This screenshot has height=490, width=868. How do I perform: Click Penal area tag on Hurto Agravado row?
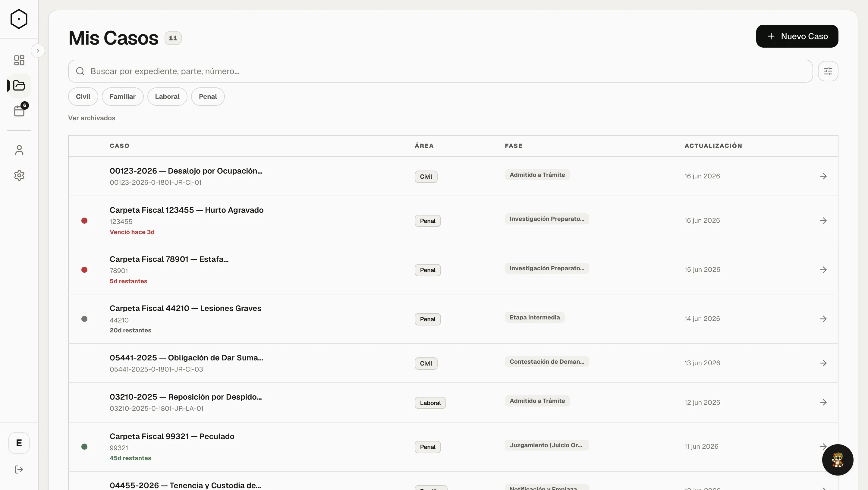[x=428, y=221]
